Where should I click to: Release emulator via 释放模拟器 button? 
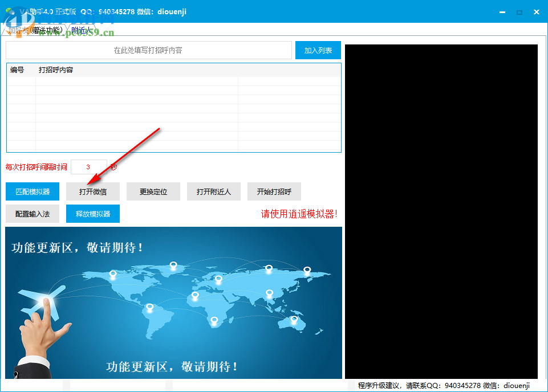92,213
